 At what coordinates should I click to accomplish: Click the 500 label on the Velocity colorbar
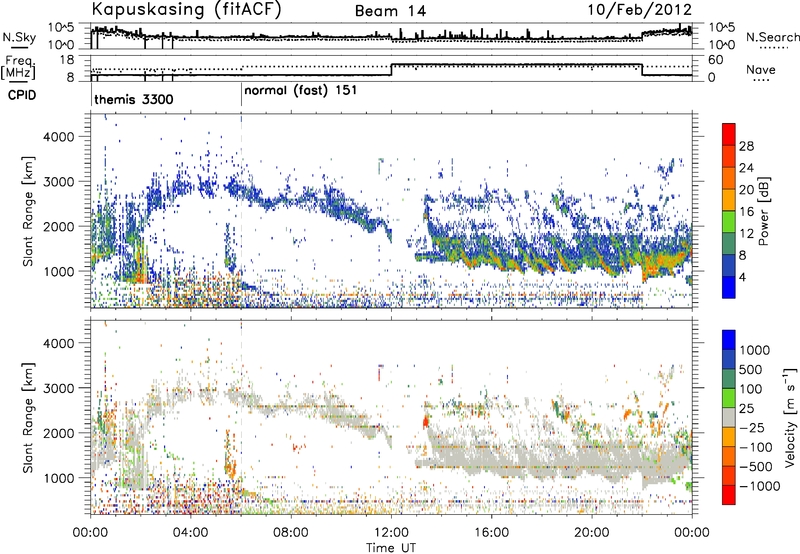[751, 369]
